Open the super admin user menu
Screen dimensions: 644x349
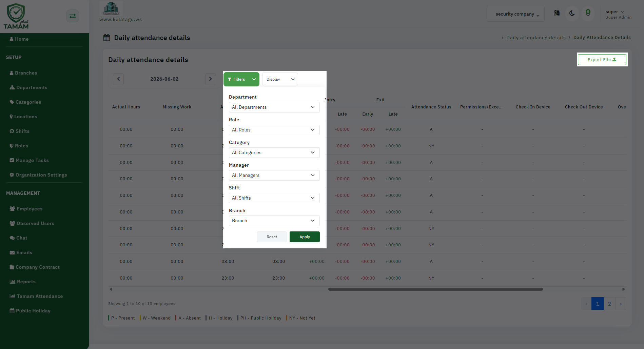pyautogui.click(x=618, y=14)
